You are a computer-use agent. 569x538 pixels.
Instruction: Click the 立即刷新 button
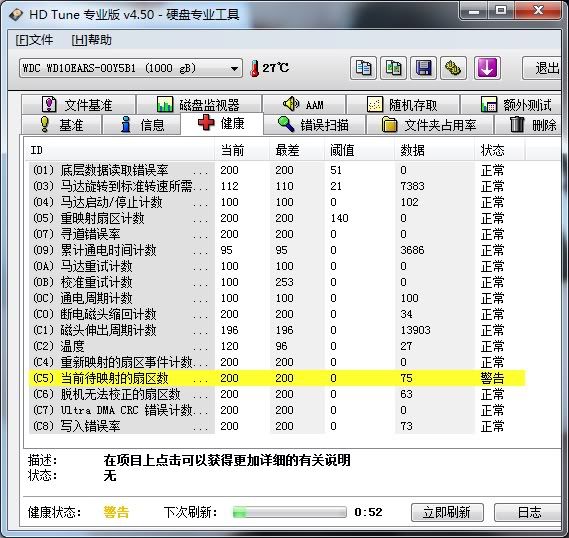[447, 512]
